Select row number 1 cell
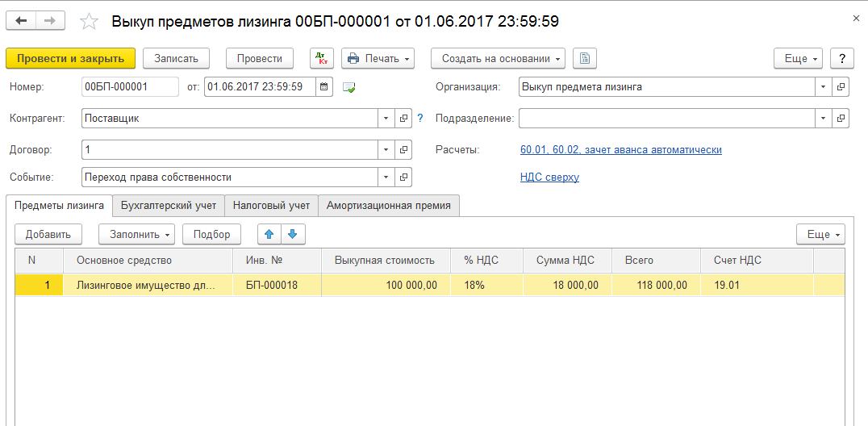 (x=40, y=286)
